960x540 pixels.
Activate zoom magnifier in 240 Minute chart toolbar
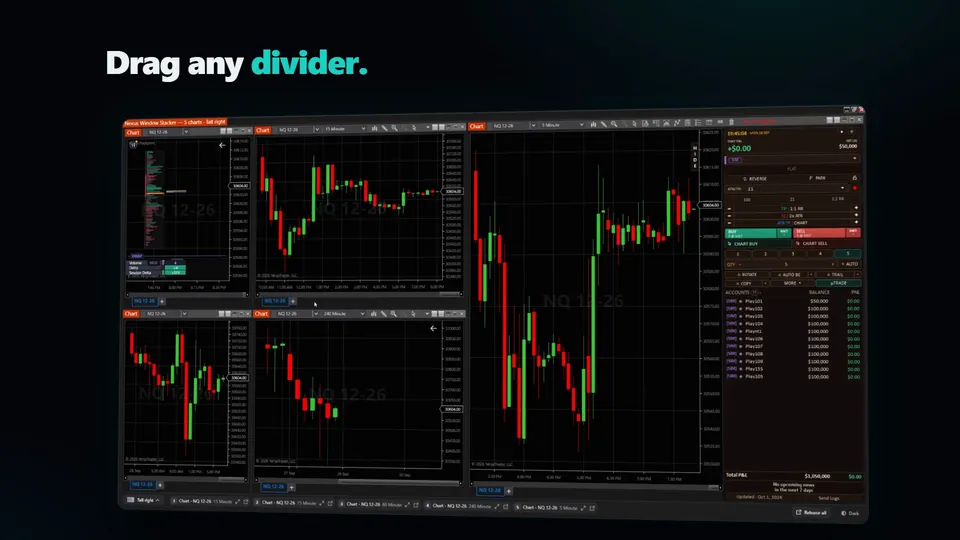click(394, 313)
